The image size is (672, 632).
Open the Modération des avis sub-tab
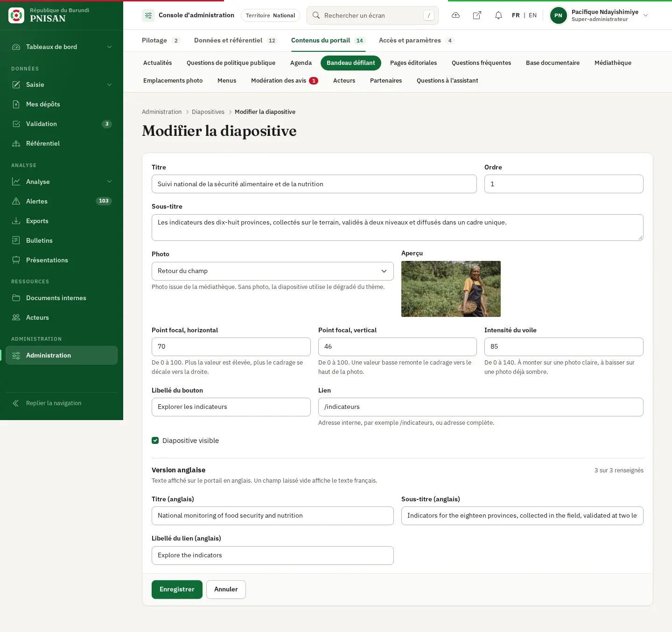pyautogui.click(x=284, y=81)
